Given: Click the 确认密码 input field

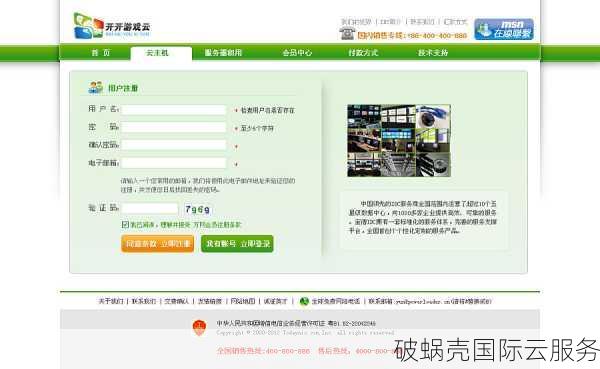Looking at the screenshot, I should tap(173, 145).
